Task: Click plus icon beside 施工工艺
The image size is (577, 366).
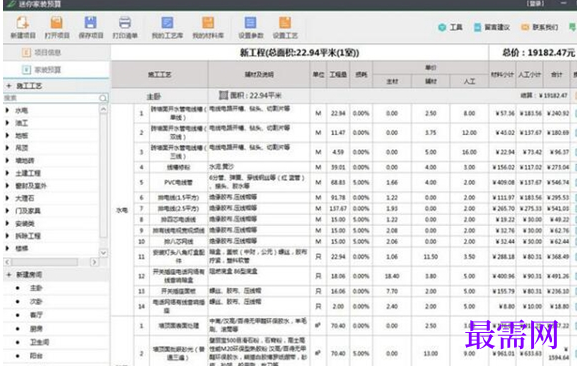Action: 9,86
